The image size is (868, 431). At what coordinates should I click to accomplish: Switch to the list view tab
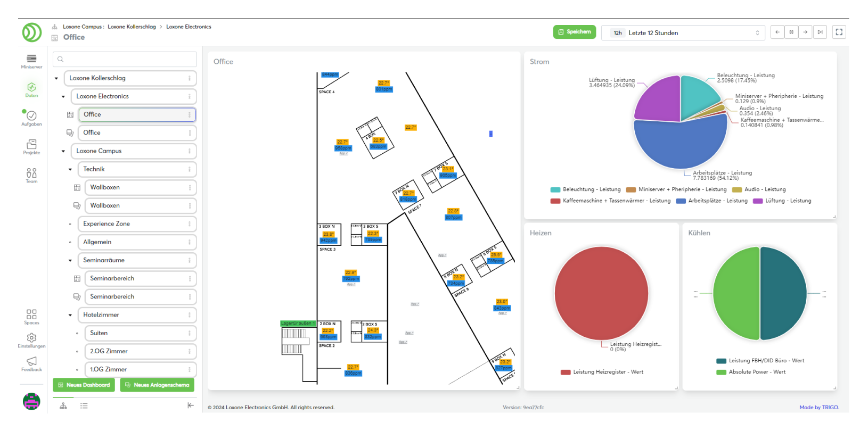pyautogui.click(x=84, y=405)
